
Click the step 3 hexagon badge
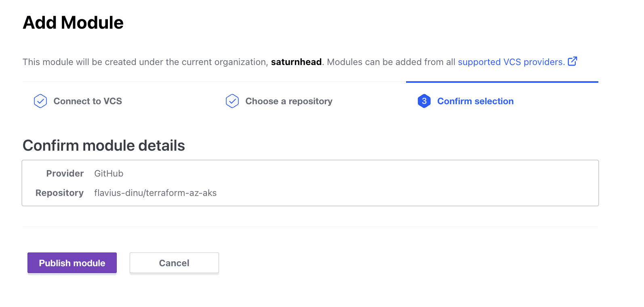click(x=424, y=101)
